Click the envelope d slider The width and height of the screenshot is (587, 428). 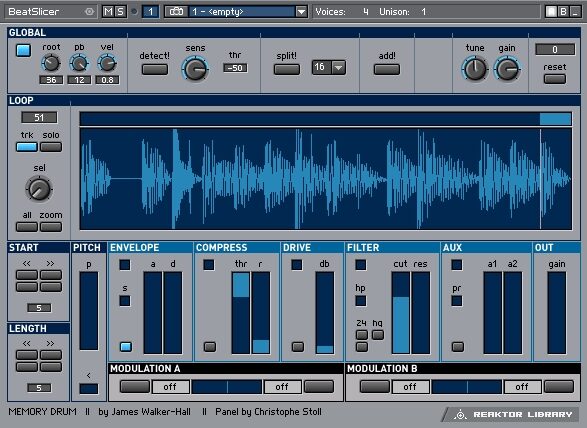[x=173, y=313]
